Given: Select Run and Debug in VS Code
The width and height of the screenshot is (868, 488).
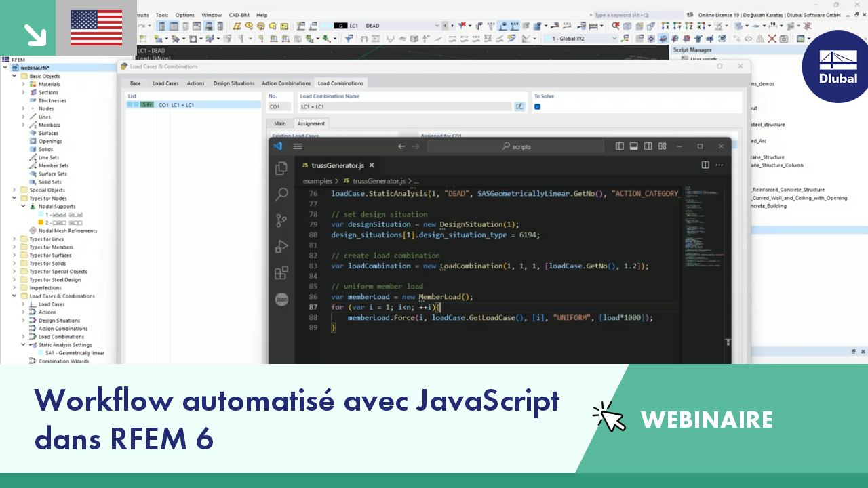Looking at the screenshot, I should (x=281, y=247).
